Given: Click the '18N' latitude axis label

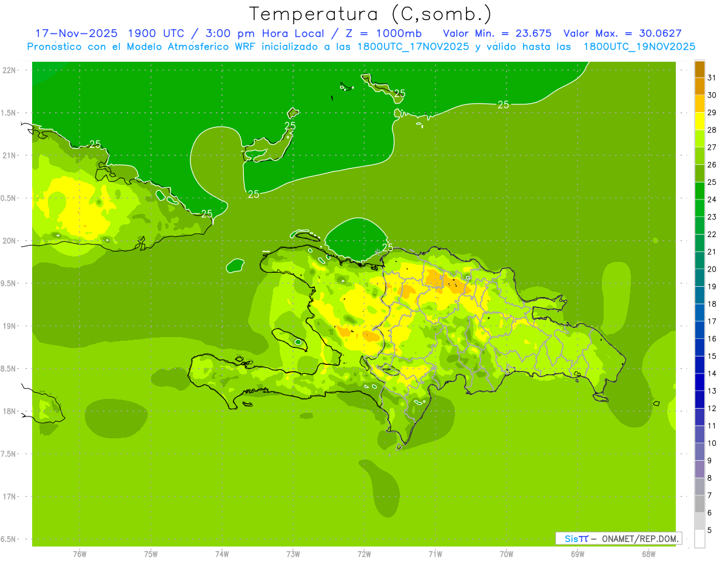Looking at the screenshot, I should click(x=10, y=411).
